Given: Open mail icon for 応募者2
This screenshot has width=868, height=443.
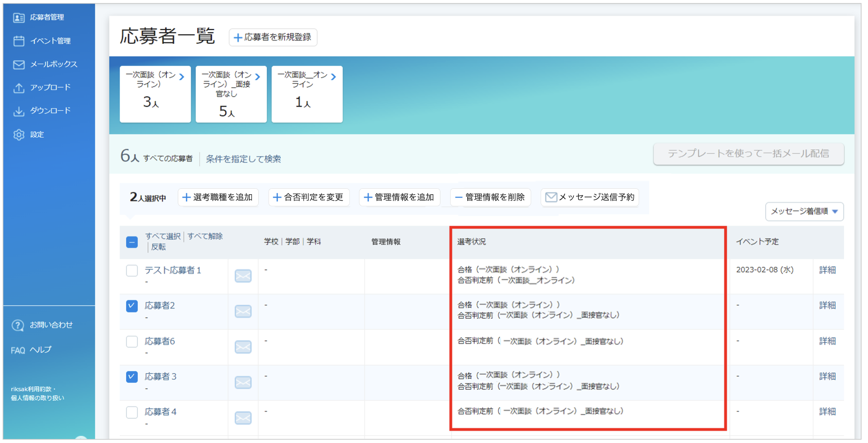Looking at the screenshot, I should click(x=243, y=311).
